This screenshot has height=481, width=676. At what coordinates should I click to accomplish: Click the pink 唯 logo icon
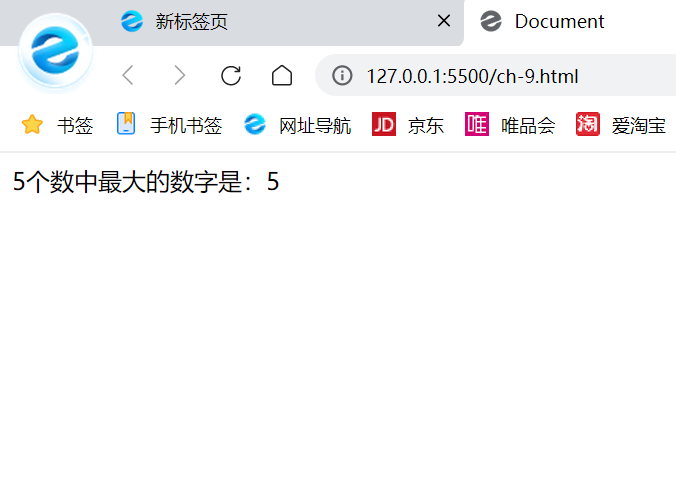(477, 124)
